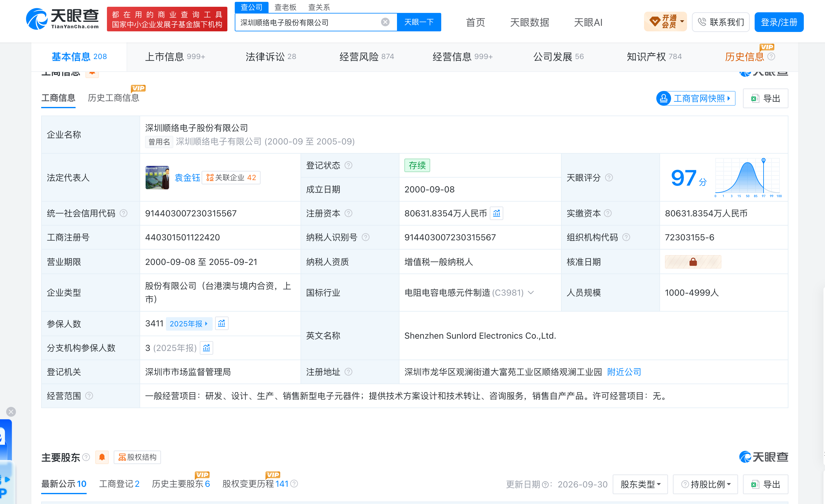This screenshot has width=825, height=504.
Task: Click 联系我们 contact button
Action: tap(721, 22)
